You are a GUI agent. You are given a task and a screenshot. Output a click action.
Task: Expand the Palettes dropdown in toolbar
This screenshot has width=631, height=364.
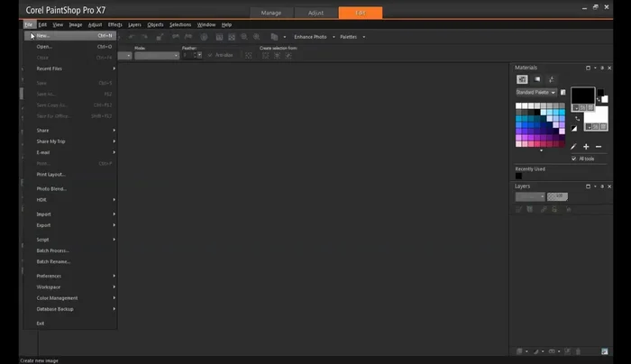tap(350, 37)
